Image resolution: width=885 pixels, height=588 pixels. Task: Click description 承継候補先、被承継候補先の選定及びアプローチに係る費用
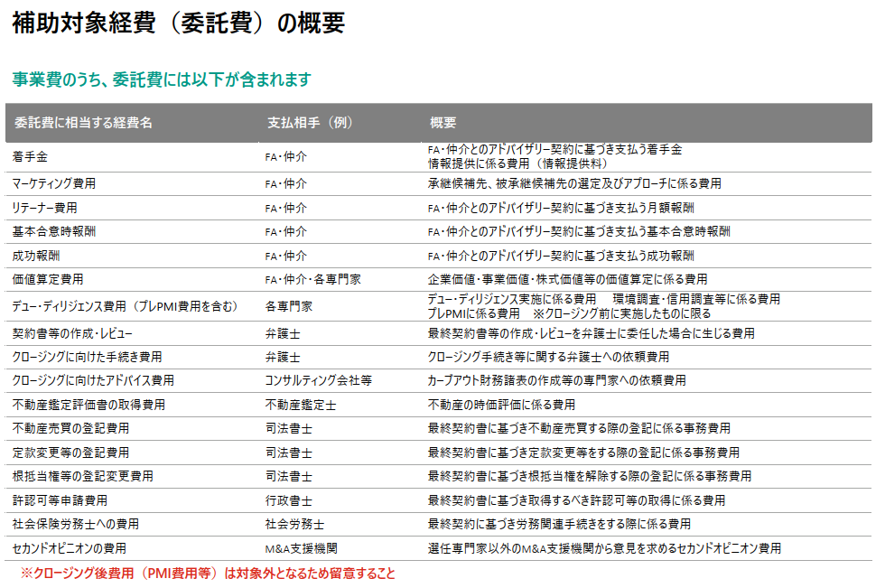574,184
